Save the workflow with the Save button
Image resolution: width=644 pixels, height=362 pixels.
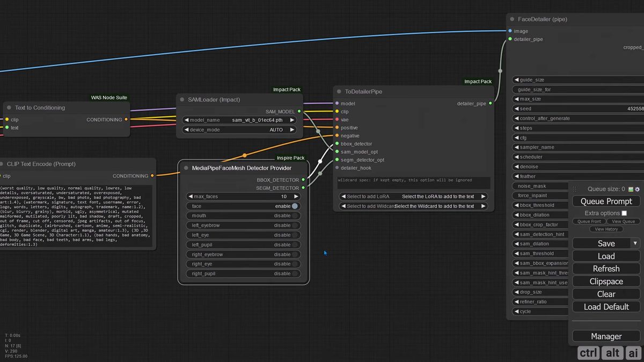602,243
